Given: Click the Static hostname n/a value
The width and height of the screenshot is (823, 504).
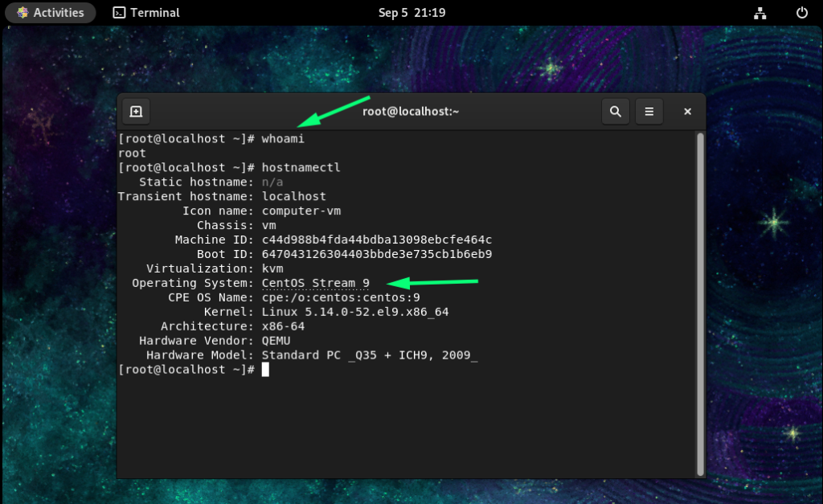Looking at the screenshot, I should coord(272,182).
